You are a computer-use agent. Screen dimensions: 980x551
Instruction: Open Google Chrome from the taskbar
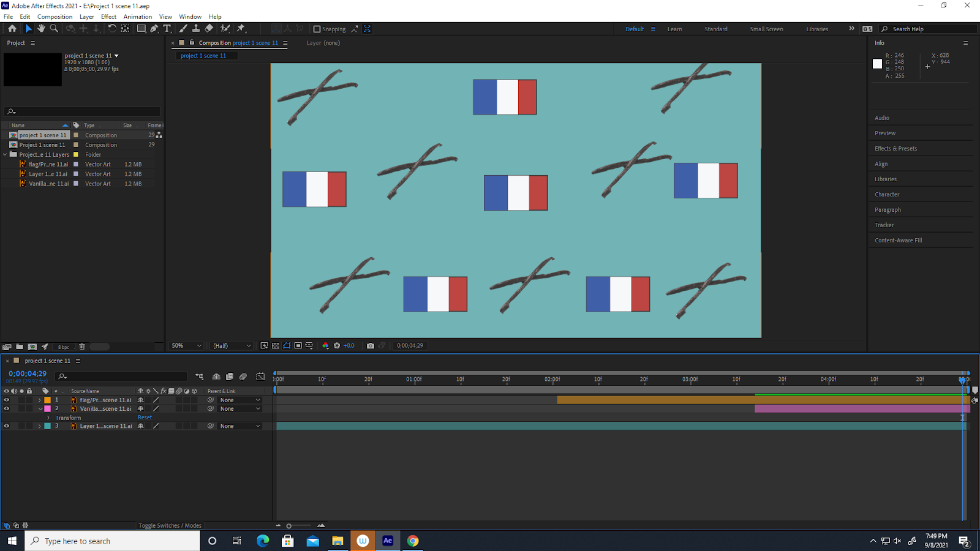tap(413, 541)
